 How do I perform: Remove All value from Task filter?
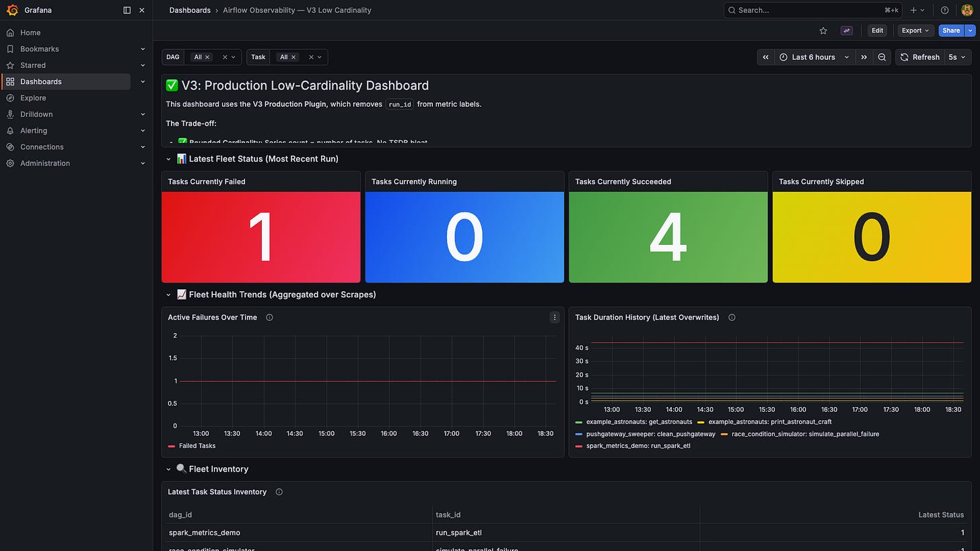pos(293,57)
